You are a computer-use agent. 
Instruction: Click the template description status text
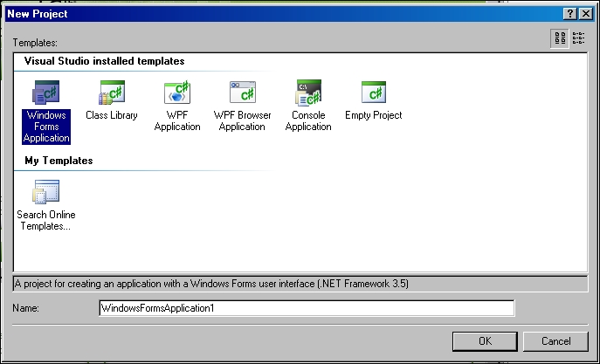tap(211, 284)
